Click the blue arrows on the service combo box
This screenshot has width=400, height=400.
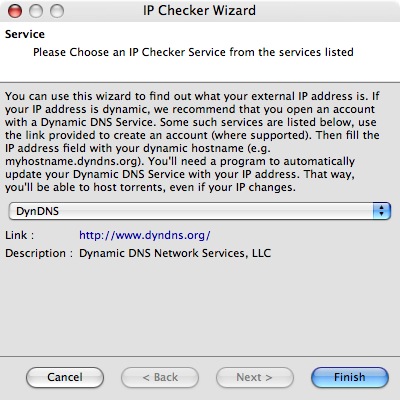coord(382,211)
